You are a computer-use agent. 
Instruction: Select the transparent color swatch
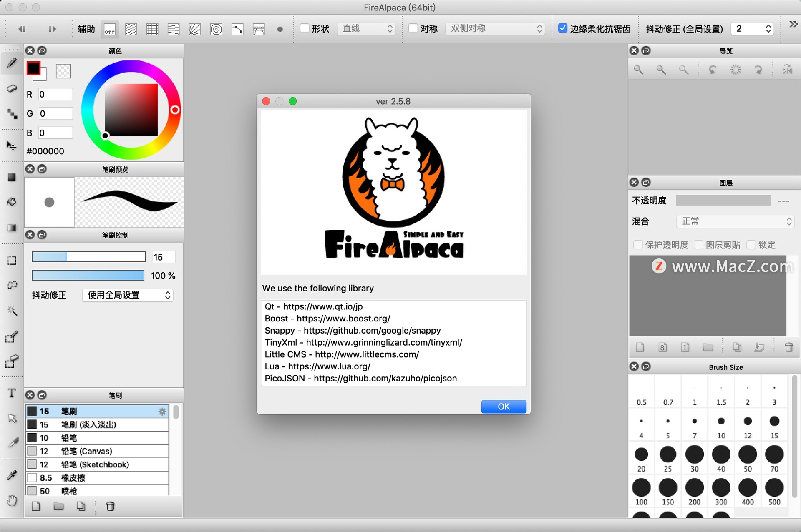[x=63, y=71]
